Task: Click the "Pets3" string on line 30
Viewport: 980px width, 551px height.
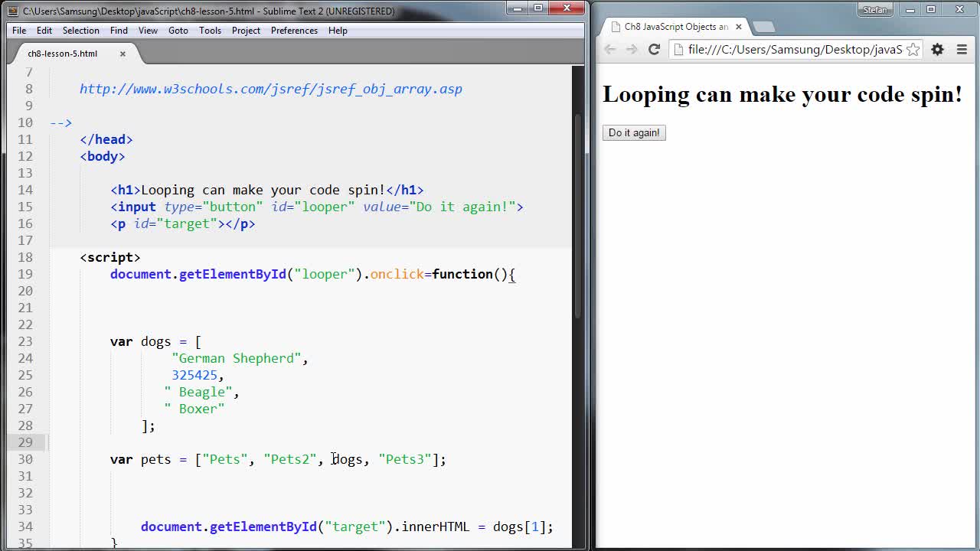Action: [x=405, y=459]
